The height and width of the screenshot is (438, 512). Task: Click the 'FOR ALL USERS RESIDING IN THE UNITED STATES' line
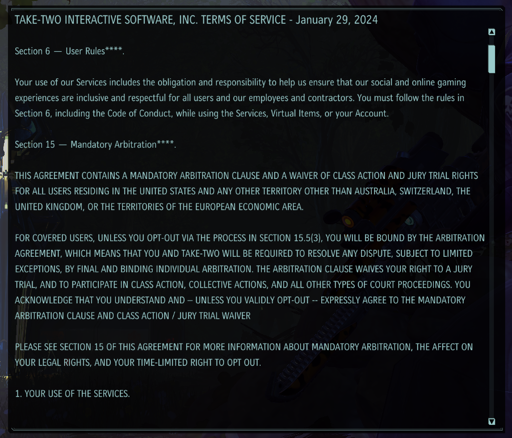[x=242, y=191]
